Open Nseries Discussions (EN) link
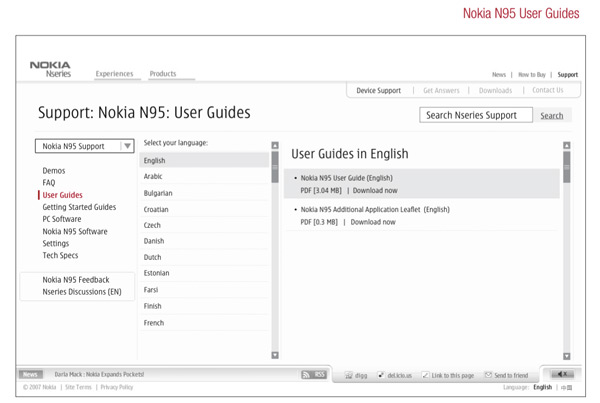 point(82,292)
